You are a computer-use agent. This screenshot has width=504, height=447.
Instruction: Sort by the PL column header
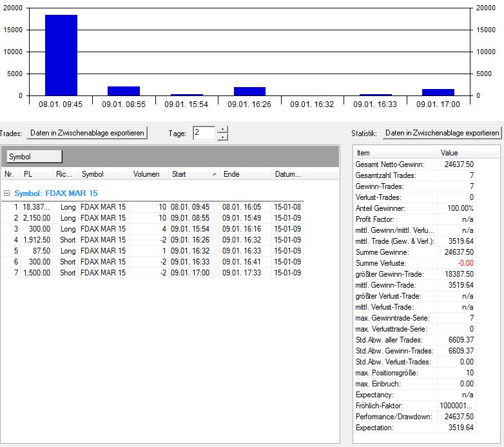(36, 174)
